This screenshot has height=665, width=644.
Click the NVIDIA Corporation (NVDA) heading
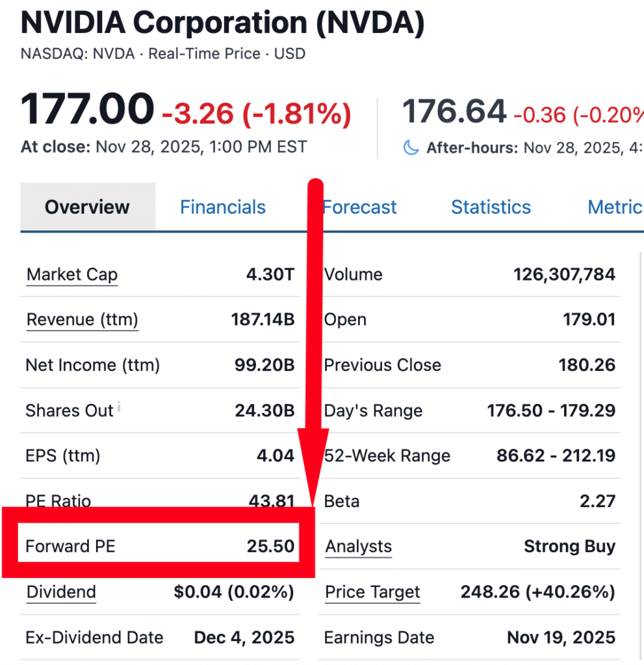click(222, 24)
